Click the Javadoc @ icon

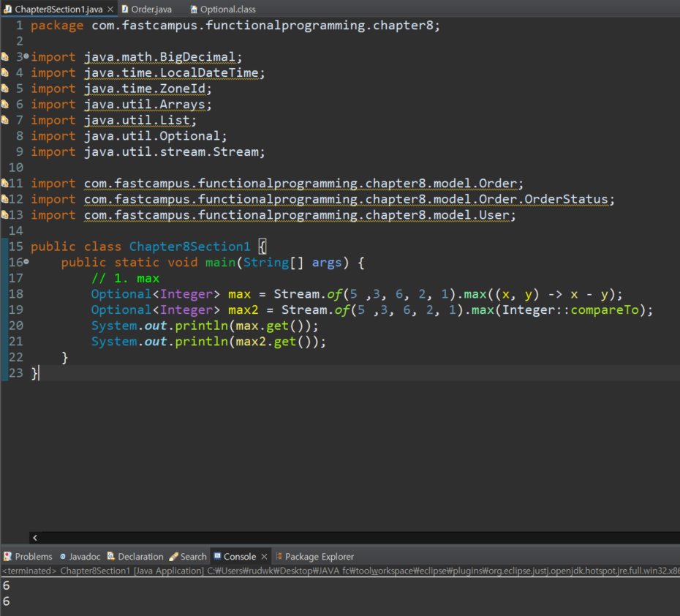[x=63, y=556]
